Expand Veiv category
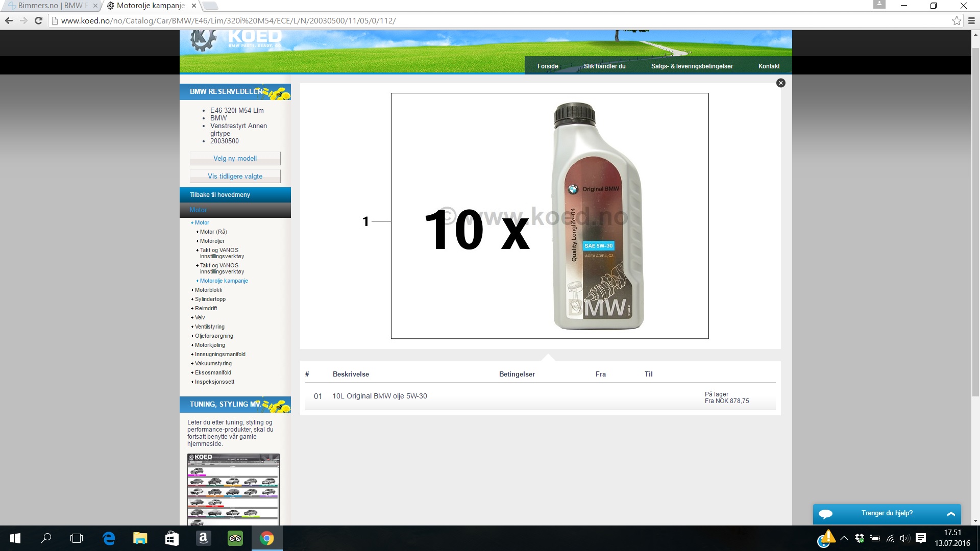980x551 pixels. coord(200,317)
